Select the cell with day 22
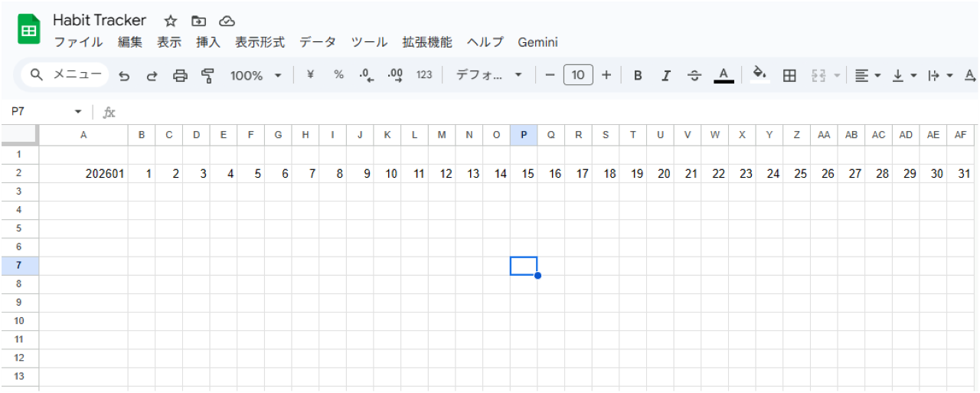980x393 pixels. point(715,174)
